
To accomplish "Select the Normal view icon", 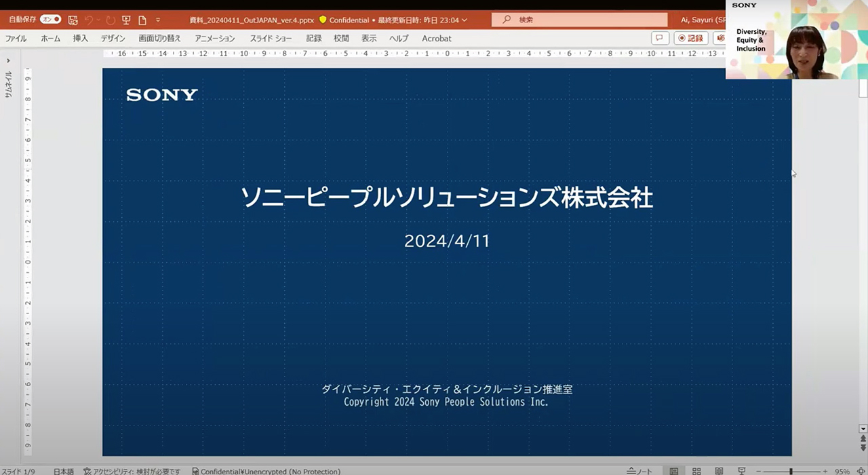I will coord(673,471).
